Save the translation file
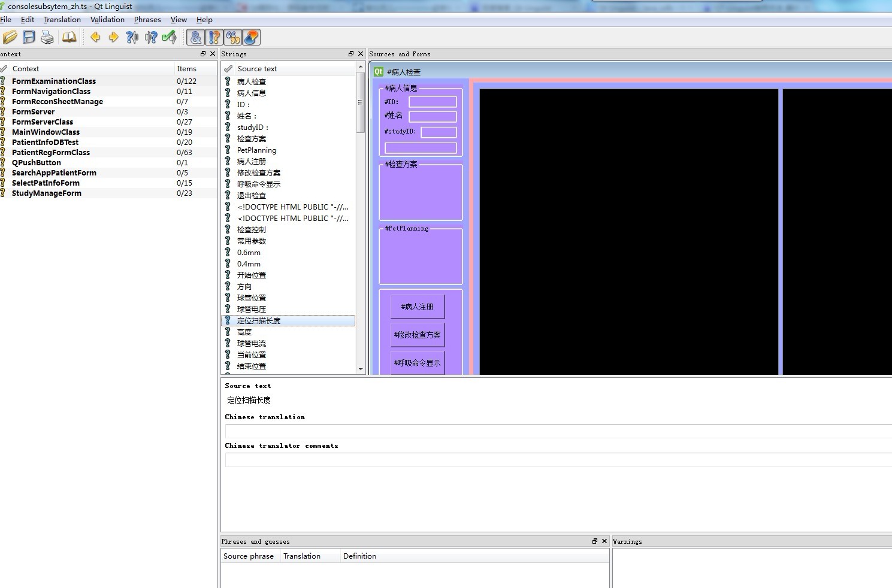The image size is (892, 588). pyautogui.click(x=29, y=38)
